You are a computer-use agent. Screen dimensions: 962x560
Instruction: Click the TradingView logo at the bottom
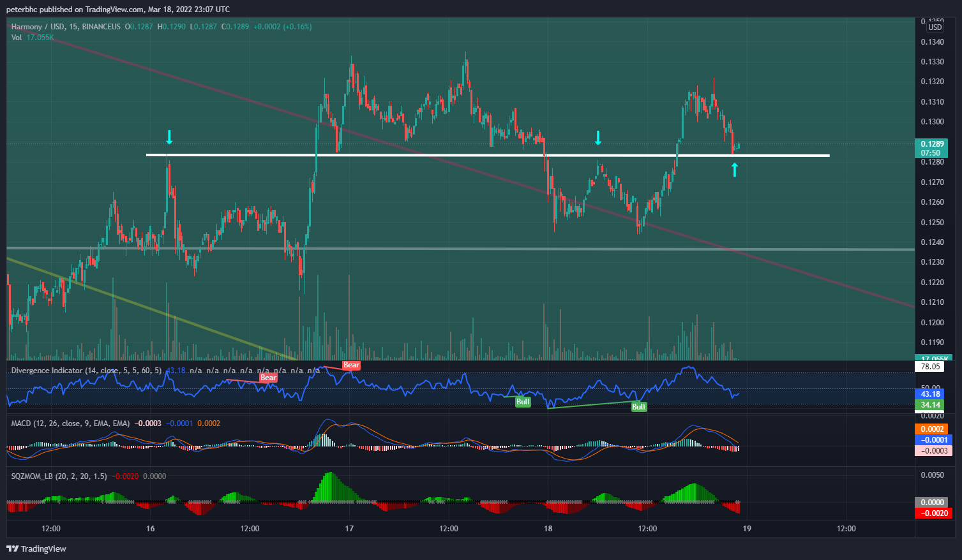click(x=36, y=549)
